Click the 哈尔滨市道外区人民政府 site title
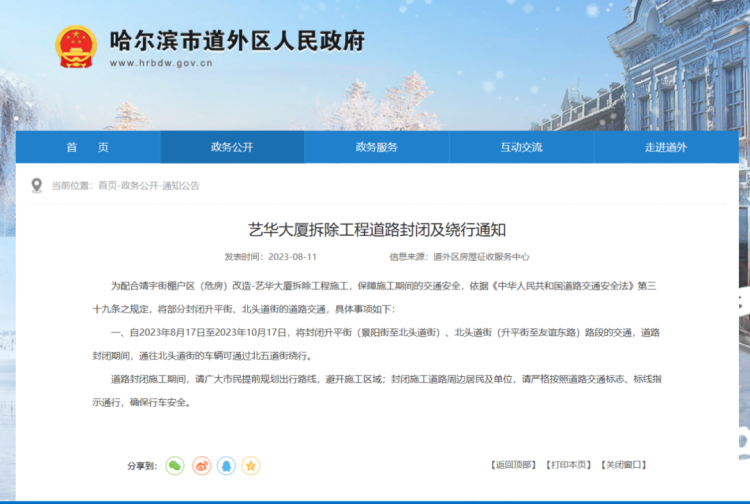The width and height of the screenshot is (750, 504). point(236,40)
